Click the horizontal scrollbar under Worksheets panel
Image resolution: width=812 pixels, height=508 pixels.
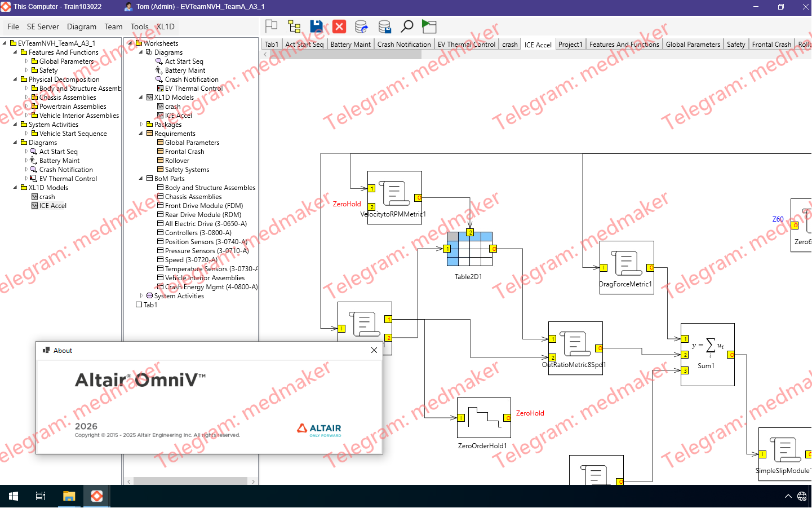pos(190,482)
